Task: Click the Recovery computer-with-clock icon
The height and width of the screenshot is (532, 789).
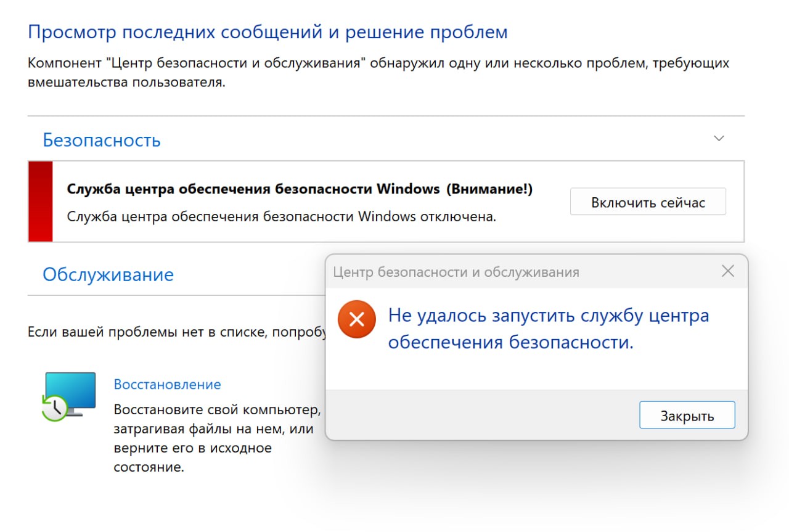Action: tap(68, 396)
